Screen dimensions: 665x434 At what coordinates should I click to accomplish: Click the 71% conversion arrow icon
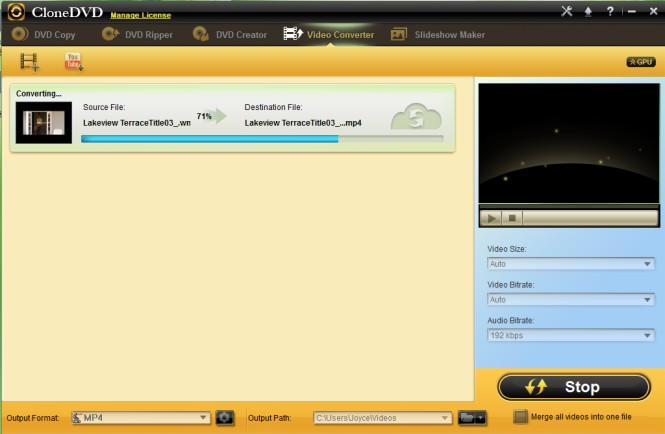click(x=212, y=116)
